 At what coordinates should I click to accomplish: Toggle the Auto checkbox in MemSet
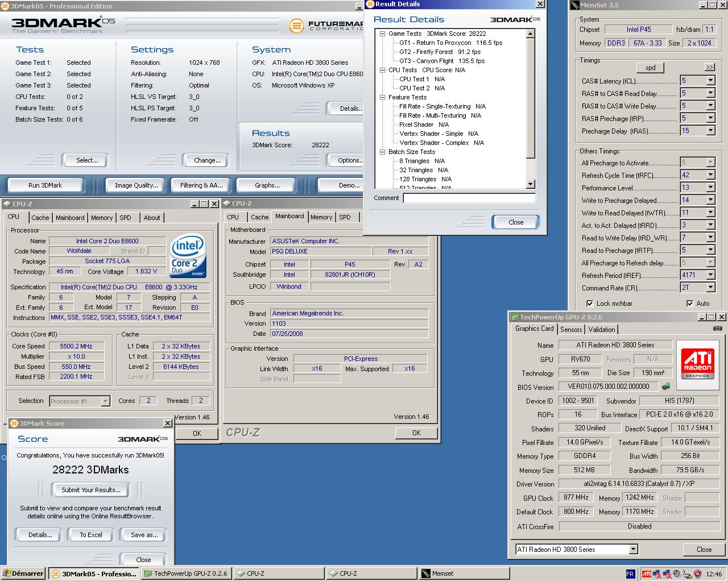[x=690, y=304]
